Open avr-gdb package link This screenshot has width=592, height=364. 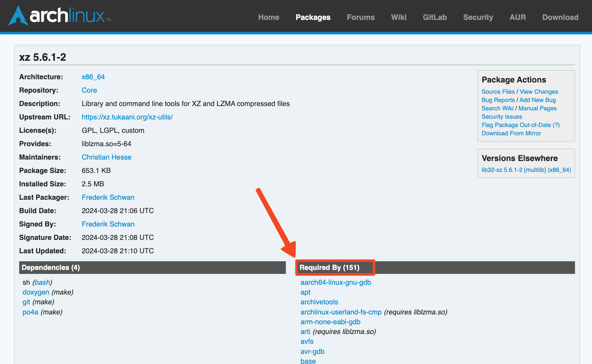click(312, 352)
